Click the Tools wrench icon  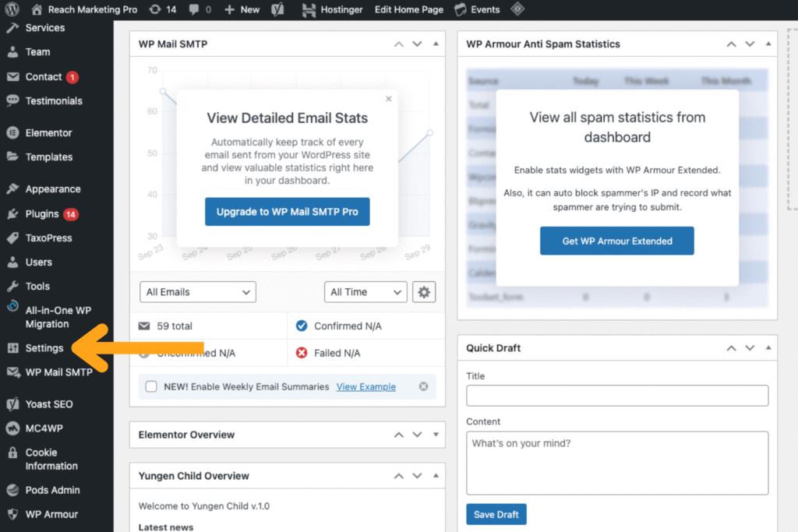[12, 286]
